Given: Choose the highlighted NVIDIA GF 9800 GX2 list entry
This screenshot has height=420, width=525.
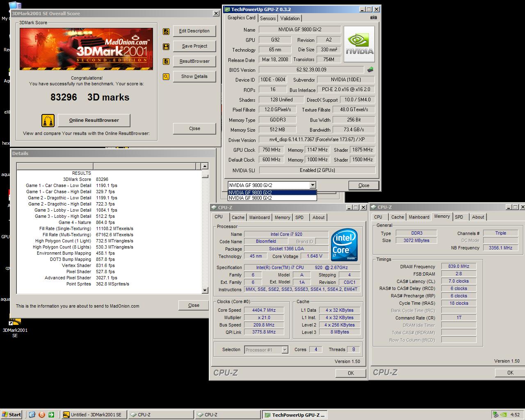Looking at the screenshot, I should pyautogui.click(x=272, y=192).
